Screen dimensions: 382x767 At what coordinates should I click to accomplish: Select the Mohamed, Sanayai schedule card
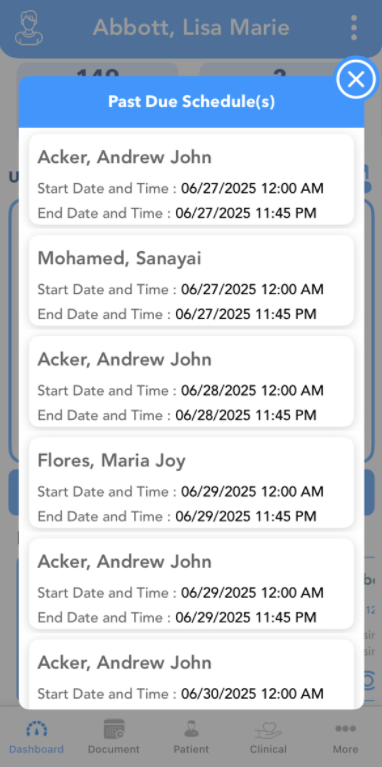point(191,280)
